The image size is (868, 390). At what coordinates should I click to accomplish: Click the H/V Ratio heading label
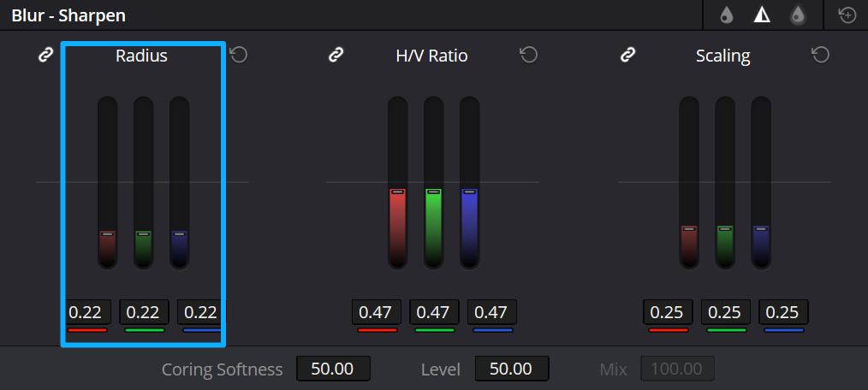[x=431, y=56]
